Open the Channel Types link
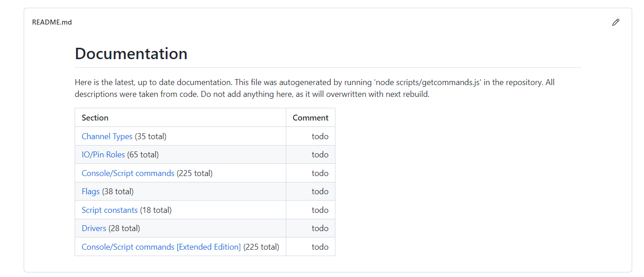Image resolution: width=644 pixels, height=277 pixels. coord(107,136)
